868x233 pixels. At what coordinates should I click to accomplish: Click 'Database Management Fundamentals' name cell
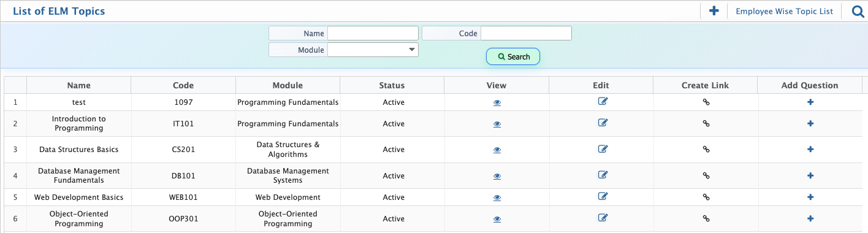click(79, 176)
